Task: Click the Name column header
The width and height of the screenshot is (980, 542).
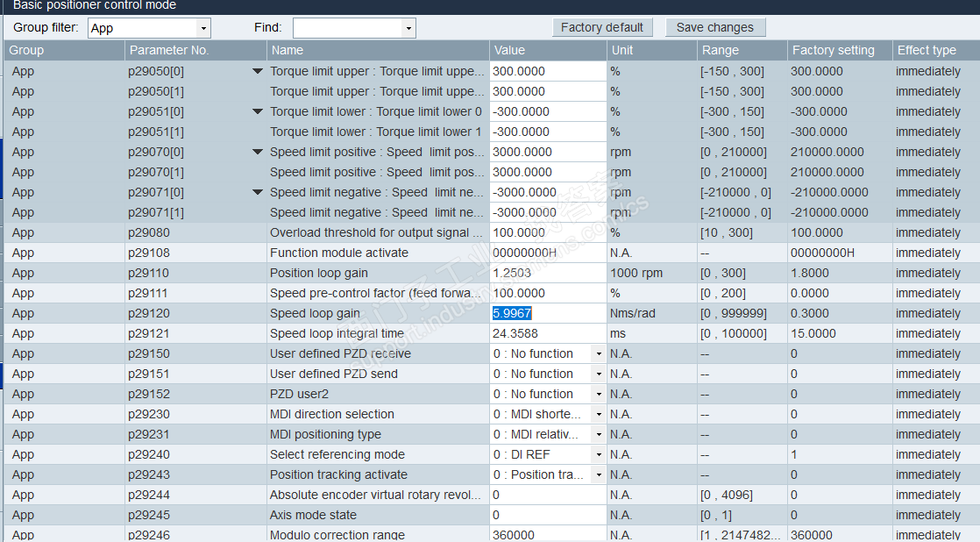Action: (378, 50)
